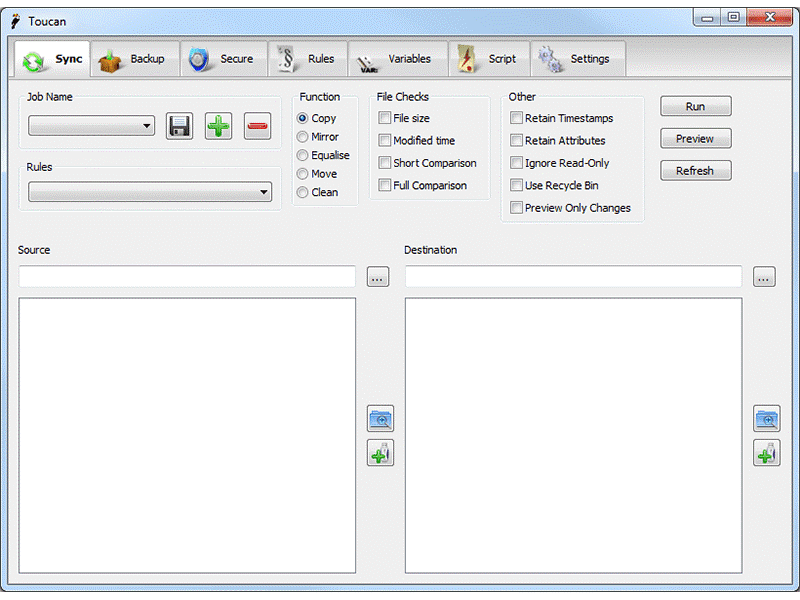Save the current sync job with floppy icon
Screen dimensions: 800x600
pyautogui.click(x=180, y=126)
